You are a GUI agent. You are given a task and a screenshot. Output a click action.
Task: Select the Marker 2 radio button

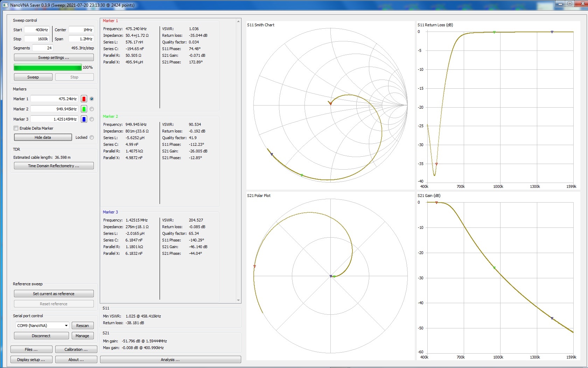[92, 109]
